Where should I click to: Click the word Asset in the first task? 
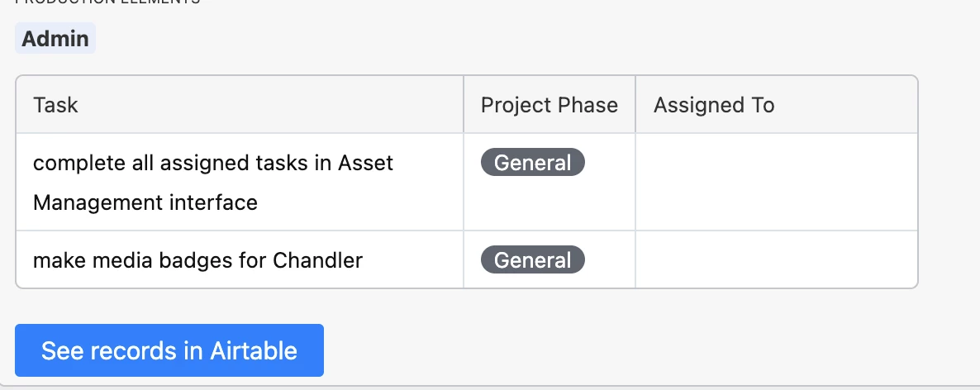point(365,163)
